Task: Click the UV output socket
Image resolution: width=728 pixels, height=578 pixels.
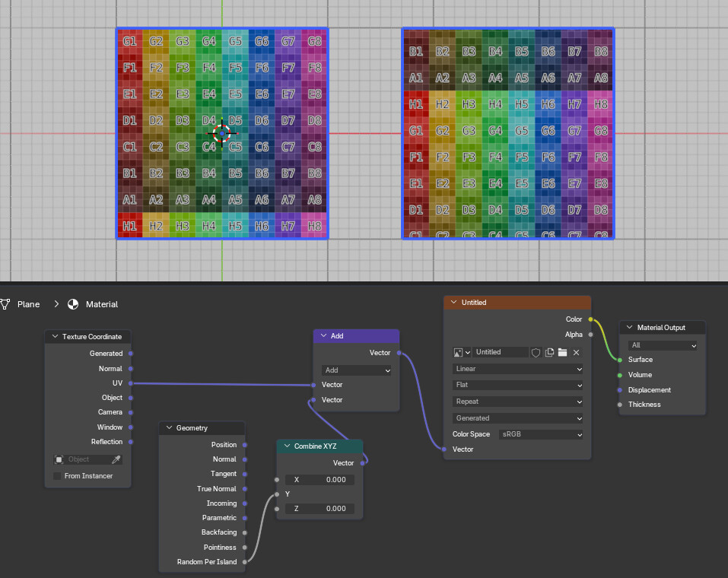Action: point(131,383)
